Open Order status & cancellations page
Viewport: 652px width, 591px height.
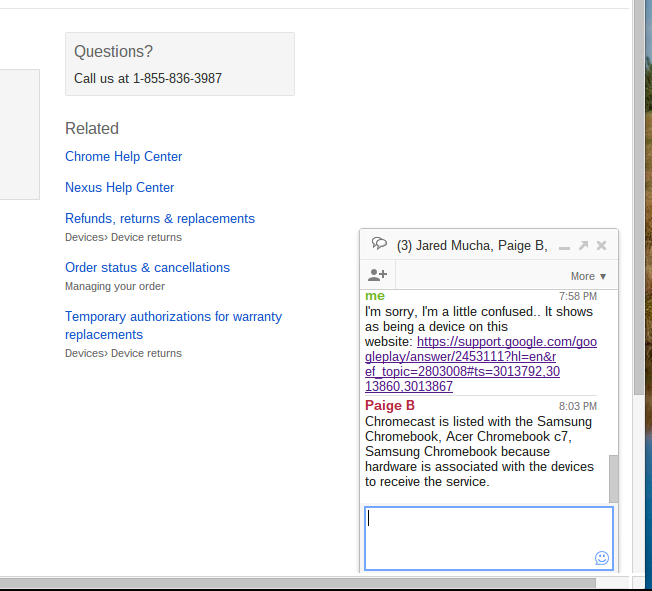(147, 268)
